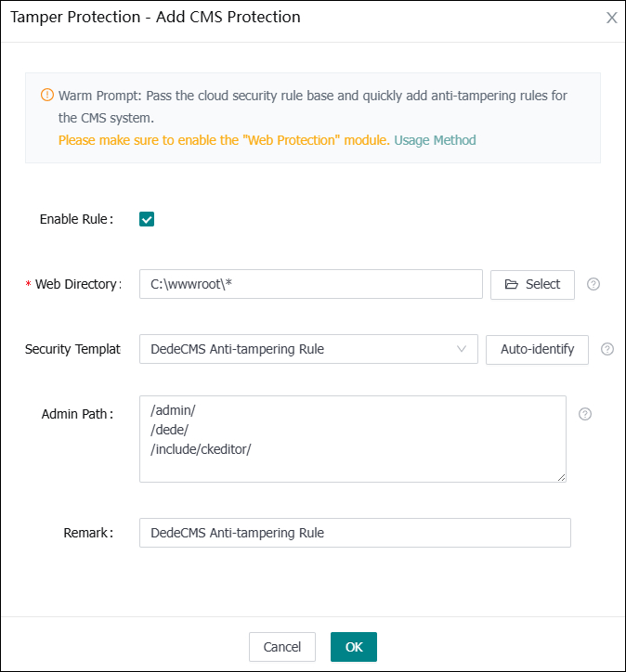Confirm with the OK button
Viewport: 626px width, 672px height.
tap(354, 647)
